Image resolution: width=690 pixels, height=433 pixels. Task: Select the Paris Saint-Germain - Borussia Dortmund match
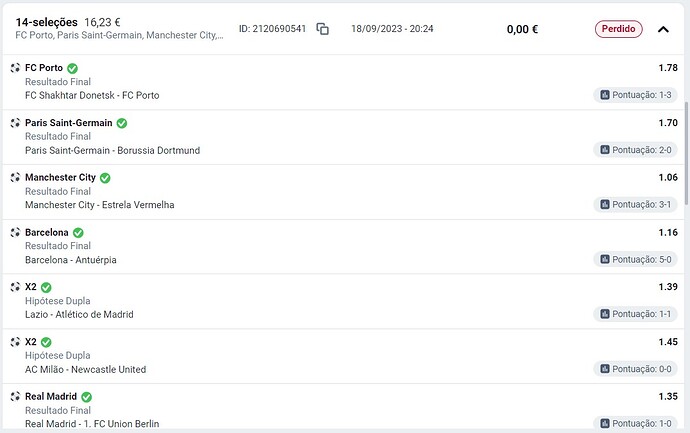pyautogui.click(x=113, y=150)
